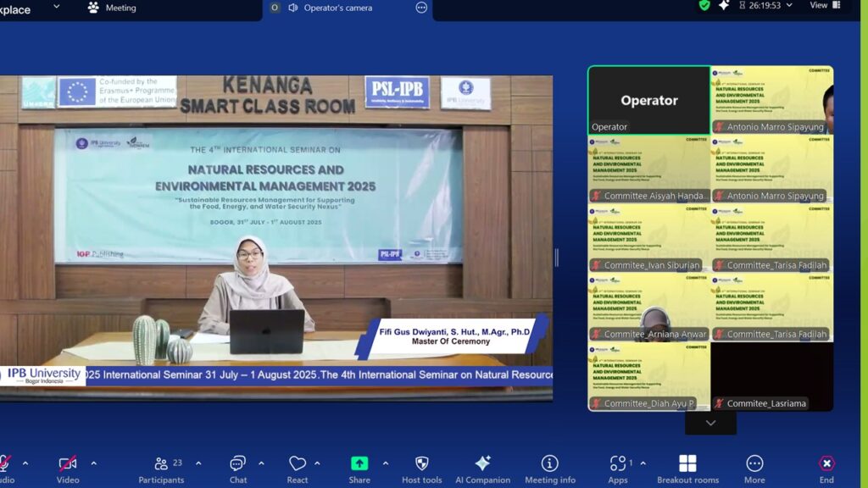
Task: Click the green encryption shield icon
Action: click(x=704, y=6)
